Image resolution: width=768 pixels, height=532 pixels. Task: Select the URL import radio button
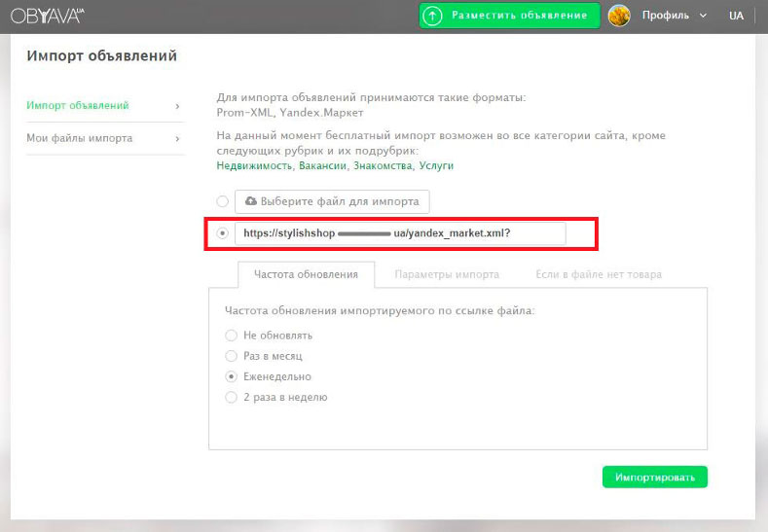pos(223,233)
